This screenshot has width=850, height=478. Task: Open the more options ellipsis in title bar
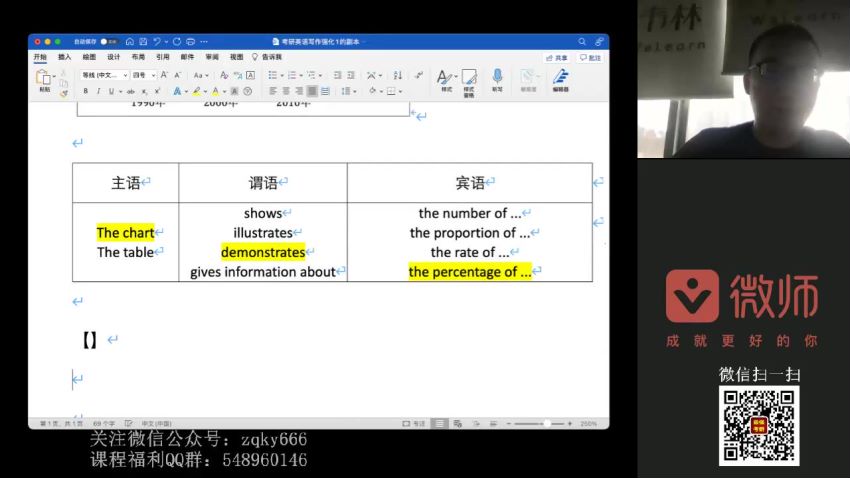coord(204,42)
